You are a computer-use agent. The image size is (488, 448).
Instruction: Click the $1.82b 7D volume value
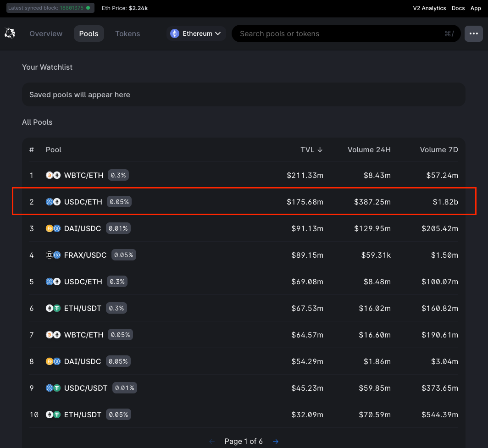coord(445,202)
